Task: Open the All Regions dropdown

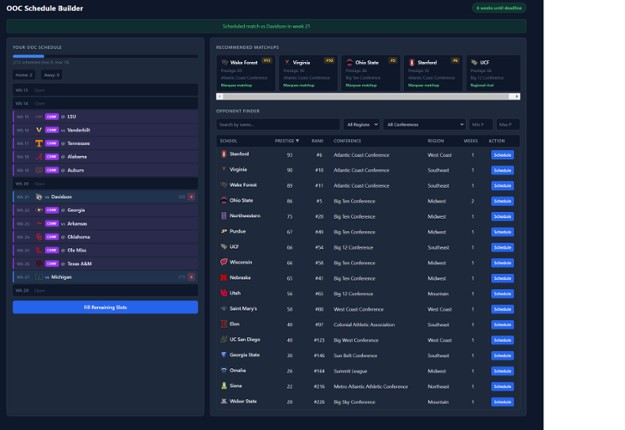Action: [360, 125]
